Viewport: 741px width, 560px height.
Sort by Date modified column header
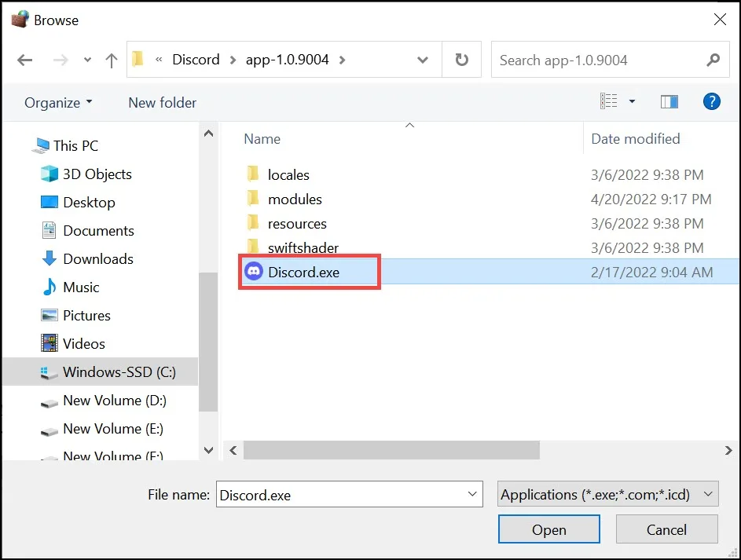point(635,139)
